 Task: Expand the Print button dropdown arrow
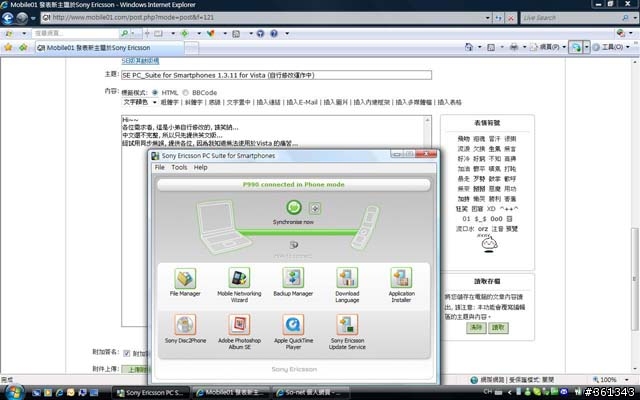click(x=524, y=47)
